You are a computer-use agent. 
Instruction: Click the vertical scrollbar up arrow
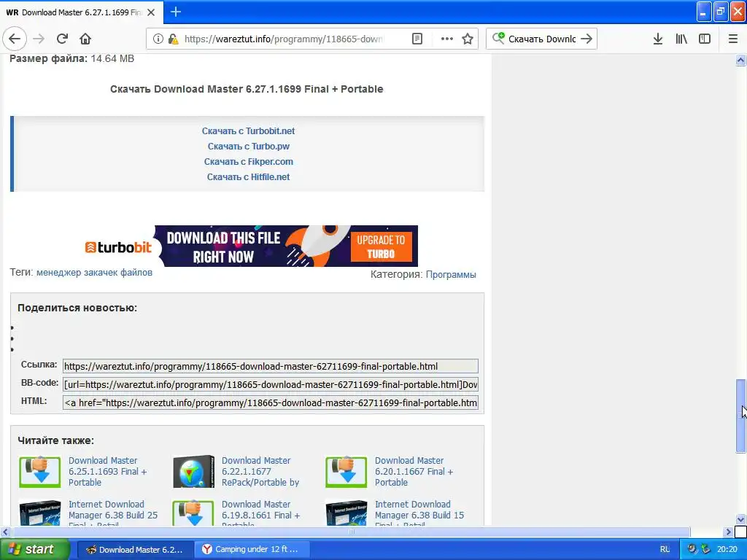pos(740,60)
